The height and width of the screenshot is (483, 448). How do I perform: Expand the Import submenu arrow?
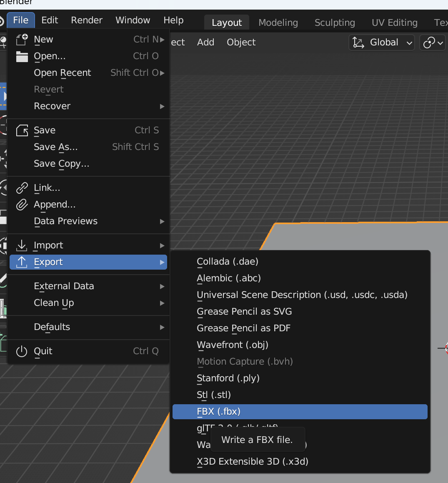(x=162, y=245)
